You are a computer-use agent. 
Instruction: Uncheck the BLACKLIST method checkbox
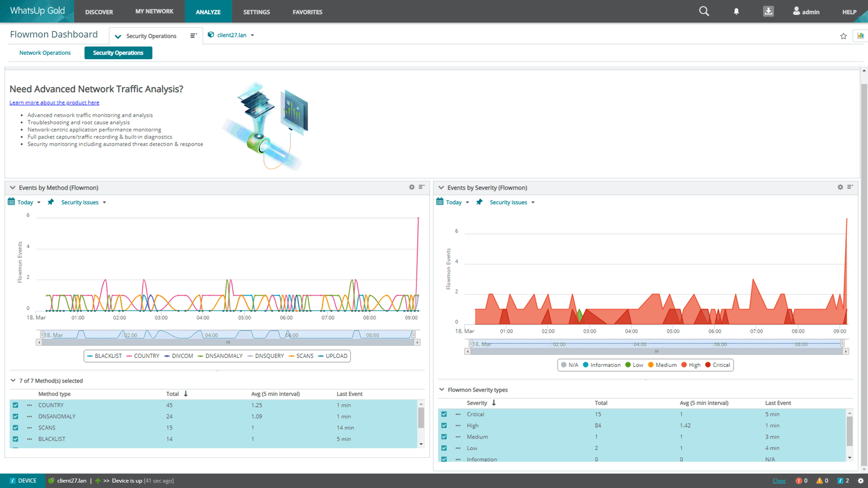pos(16,439)
